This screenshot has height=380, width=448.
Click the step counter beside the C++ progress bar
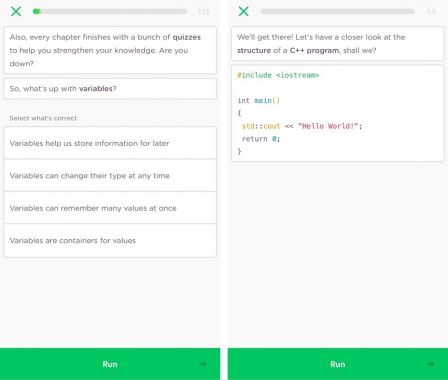pyautogui.click(x=431, y=11)
